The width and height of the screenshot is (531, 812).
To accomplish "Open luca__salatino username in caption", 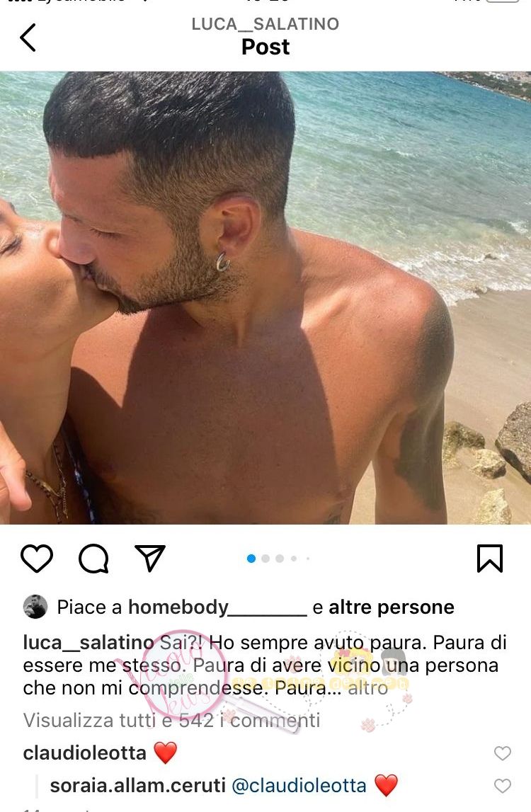I will pyautogui.click(x=88, y=643).
